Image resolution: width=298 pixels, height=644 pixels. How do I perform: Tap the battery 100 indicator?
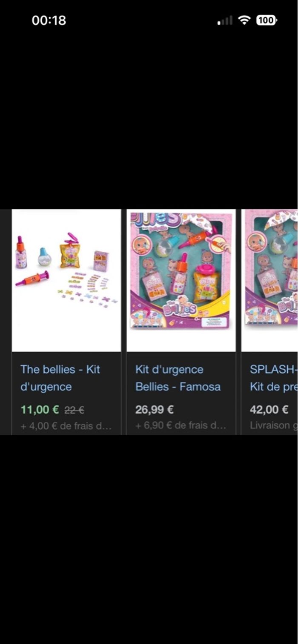[x=266, y=20]
